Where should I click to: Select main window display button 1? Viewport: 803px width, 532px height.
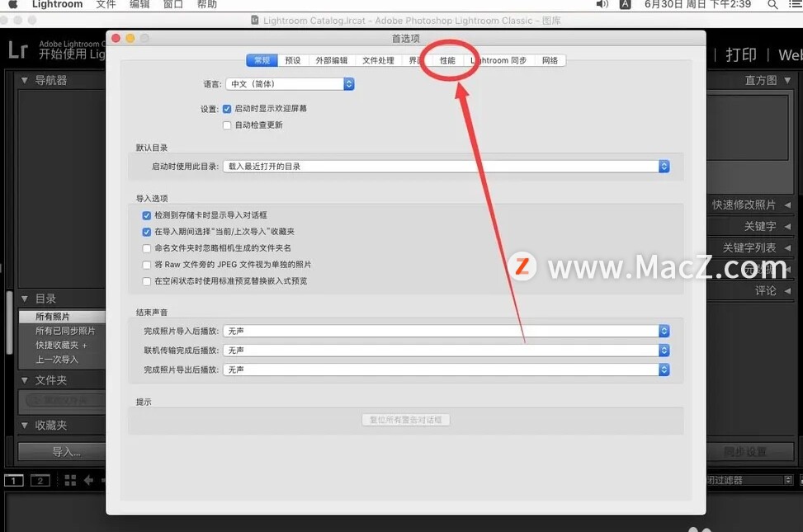(14, 480)
